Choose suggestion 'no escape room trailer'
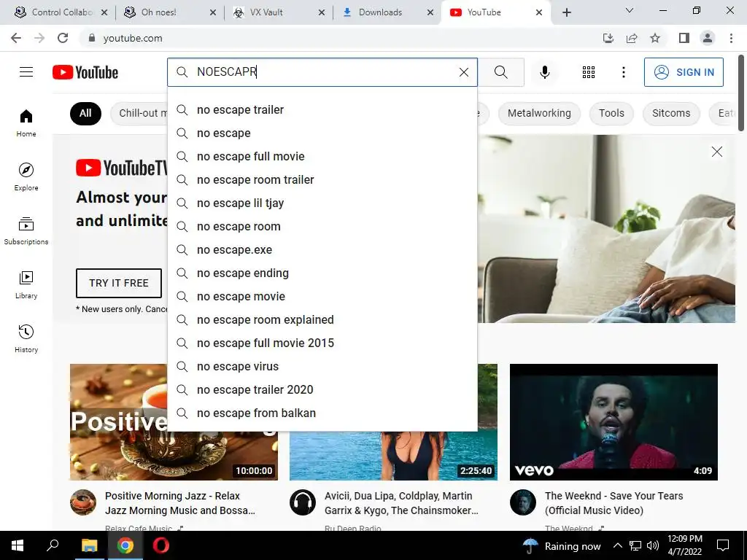Viewport: 747px width, 560px height. [322, 180]
